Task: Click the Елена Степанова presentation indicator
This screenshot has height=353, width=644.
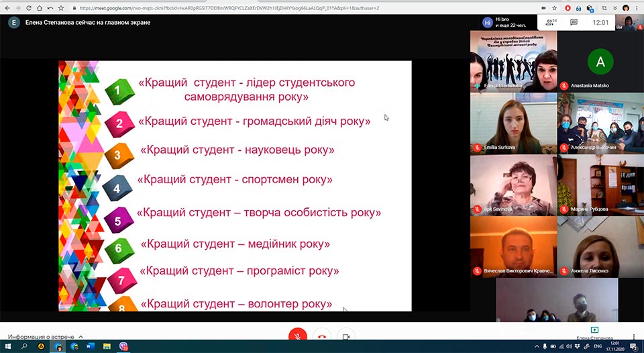Action: pos(594,333)
